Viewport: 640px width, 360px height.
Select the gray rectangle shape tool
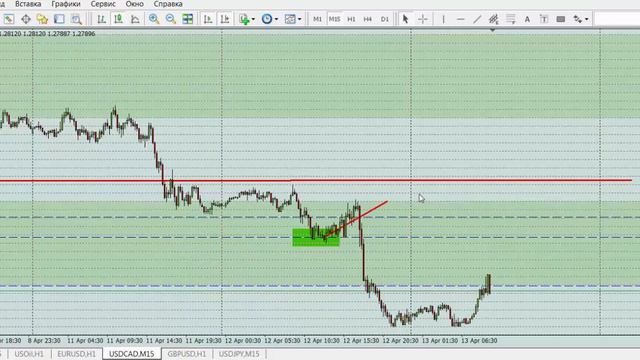(561, 19)
